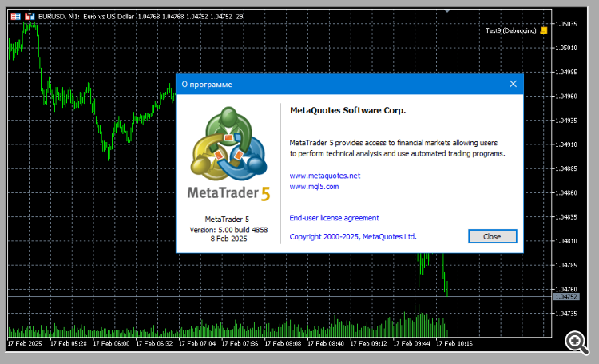The image size is (599, 364).
Task: Click the Copyright 2000-2025 MetaQuotes Ltd. link
Action: click(353, 237)
